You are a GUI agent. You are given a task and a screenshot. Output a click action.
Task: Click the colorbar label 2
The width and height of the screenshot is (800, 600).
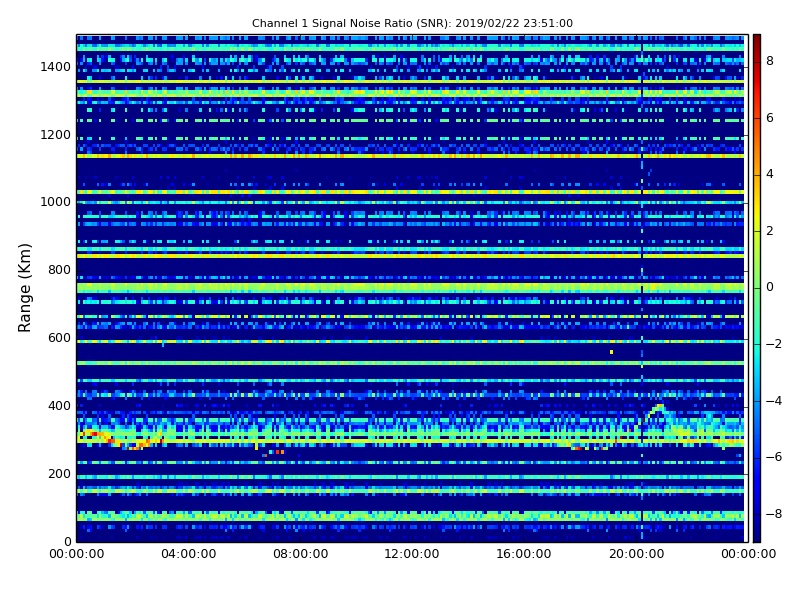click(770, 231)
